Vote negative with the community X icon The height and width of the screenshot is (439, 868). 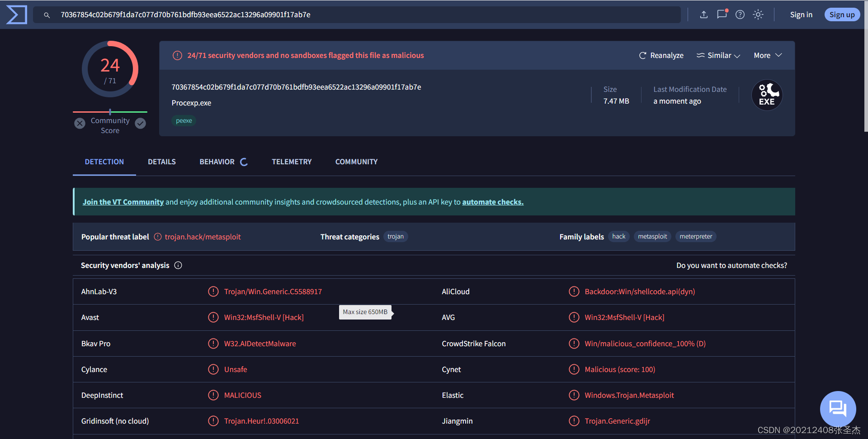80,123
